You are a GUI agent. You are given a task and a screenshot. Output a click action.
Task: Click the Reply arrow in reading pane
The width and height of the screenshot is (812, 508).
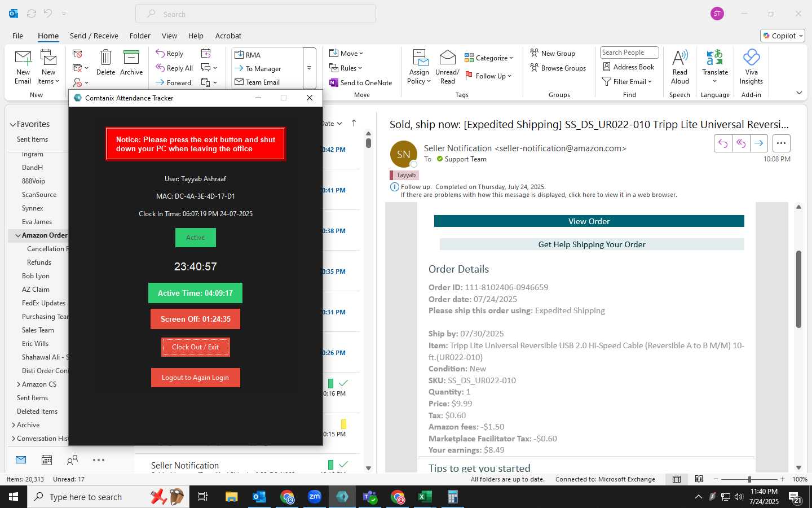pos(723,143)
